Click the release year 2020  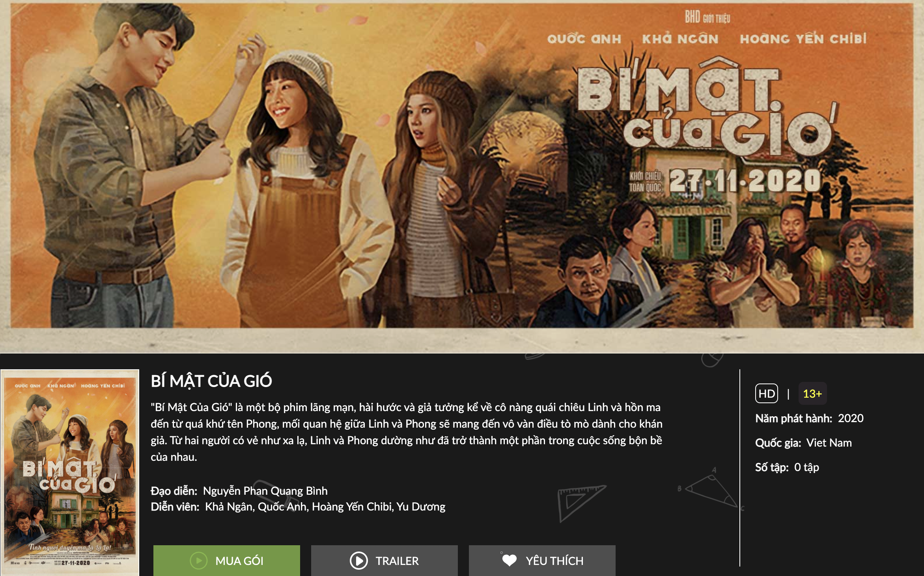click(851, 418)
